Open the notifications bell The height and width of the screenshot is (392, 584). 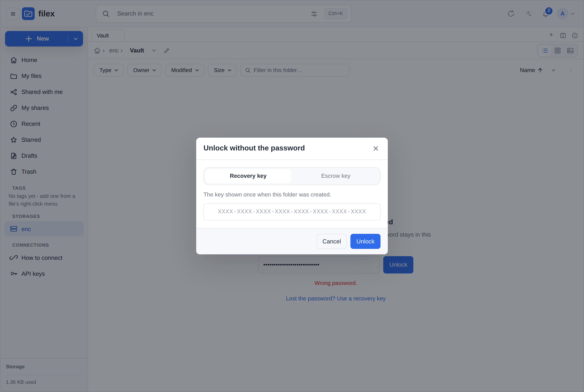(546, 14)
